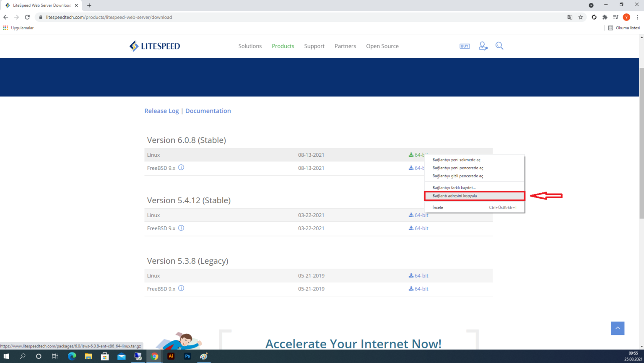Screen dimensions: 644x363
Task: Open the Chrome three-dot menu
Action: pos(637,17)
